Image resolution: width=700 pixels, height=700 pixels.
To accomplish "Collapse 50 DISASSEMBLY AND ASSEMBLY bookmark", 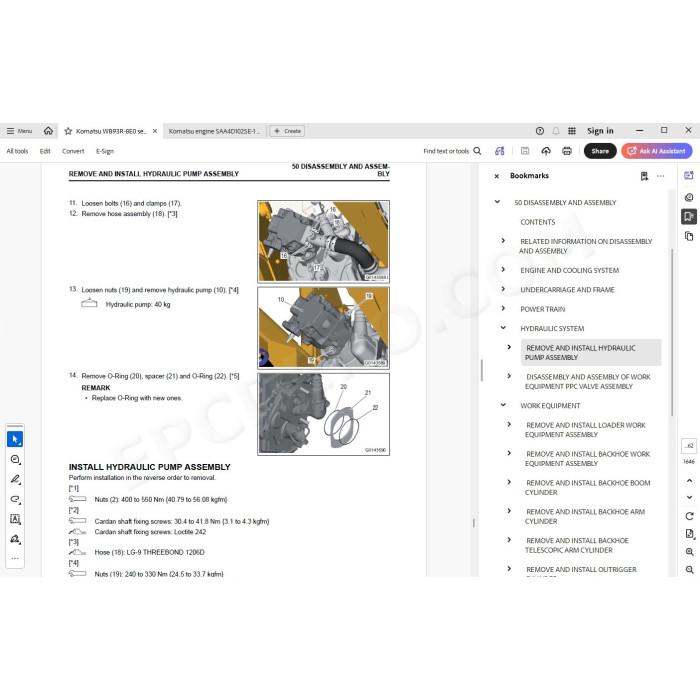I will click(497, 202).
